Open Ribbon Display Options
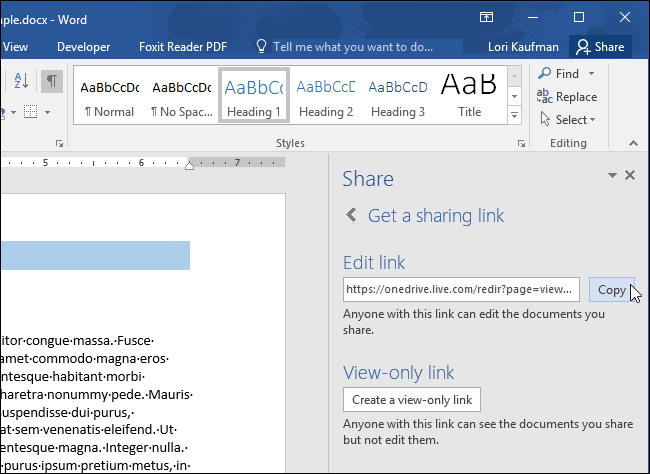The width and height of the screenshot is (650, 474). coord(486,17)
